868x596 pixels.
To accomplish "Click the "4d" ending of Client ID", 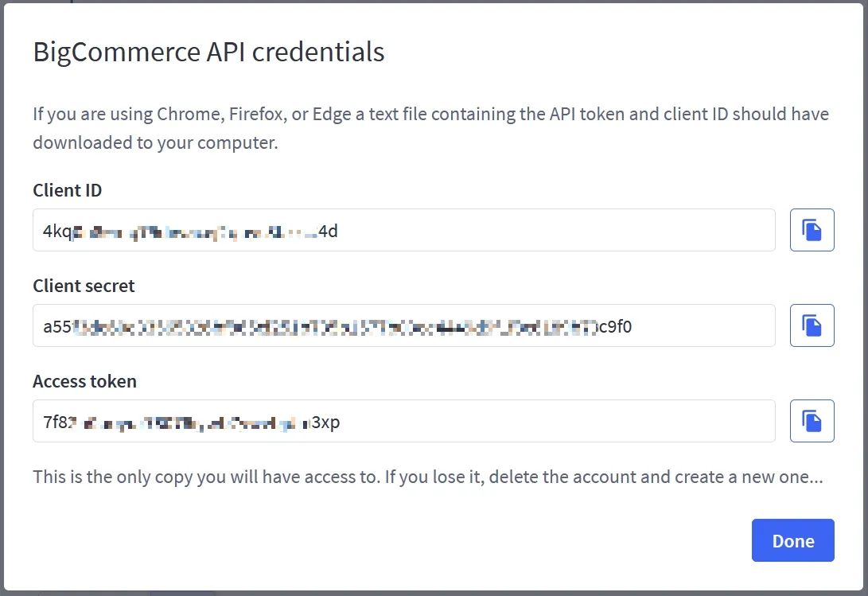I will coord(329,231).
